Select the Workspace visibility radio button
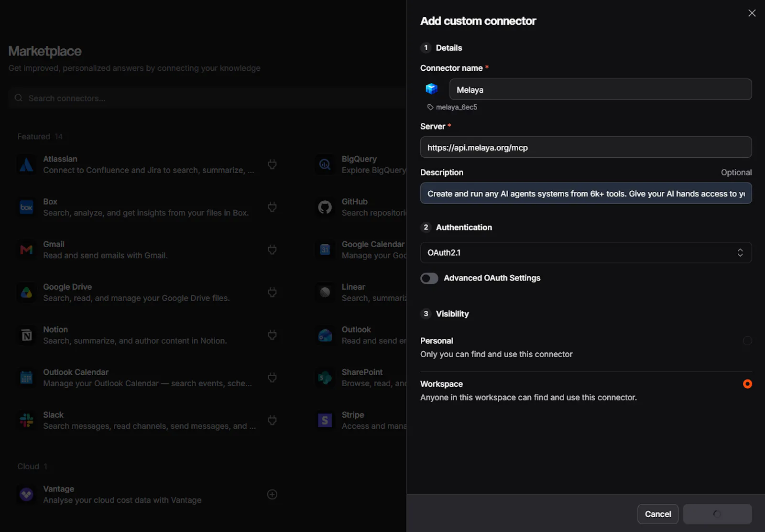The width and height of the screenshot is (765, 532). pos(747,384)
